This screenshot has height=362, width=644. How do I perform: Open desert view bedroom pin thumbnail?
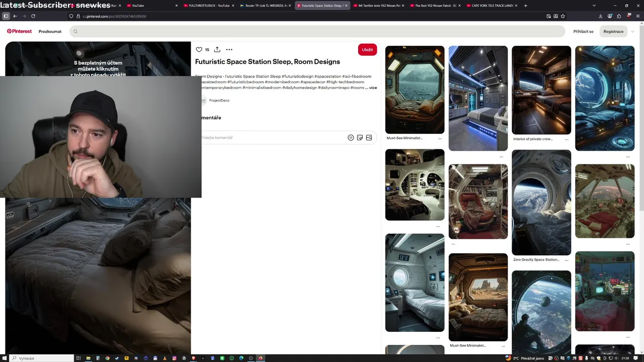(x=478, y=297)
